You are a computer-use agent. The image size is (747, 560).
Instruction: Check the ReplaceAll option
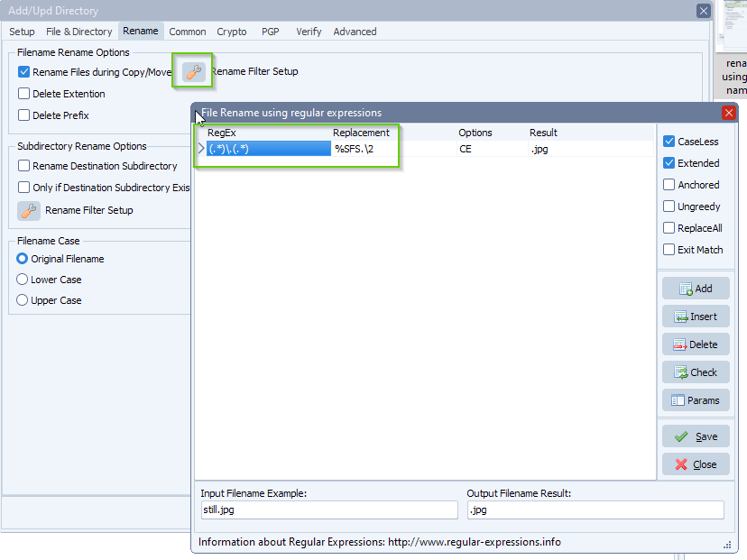[x=670, y=228]
